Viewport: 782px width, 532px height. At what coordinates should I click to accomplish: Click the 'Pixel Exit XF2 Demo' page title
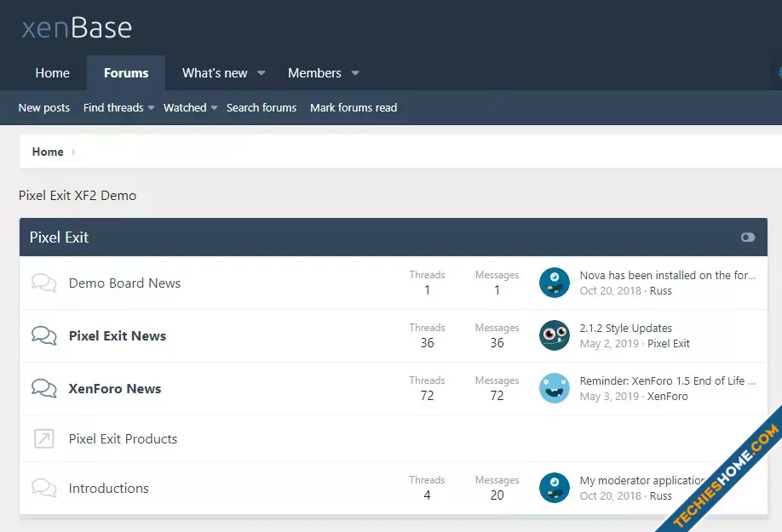tap(78, 195)
